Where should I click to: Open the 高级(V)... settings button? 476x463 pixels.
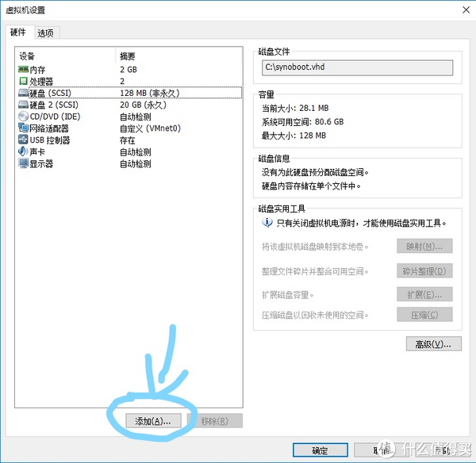433,344
